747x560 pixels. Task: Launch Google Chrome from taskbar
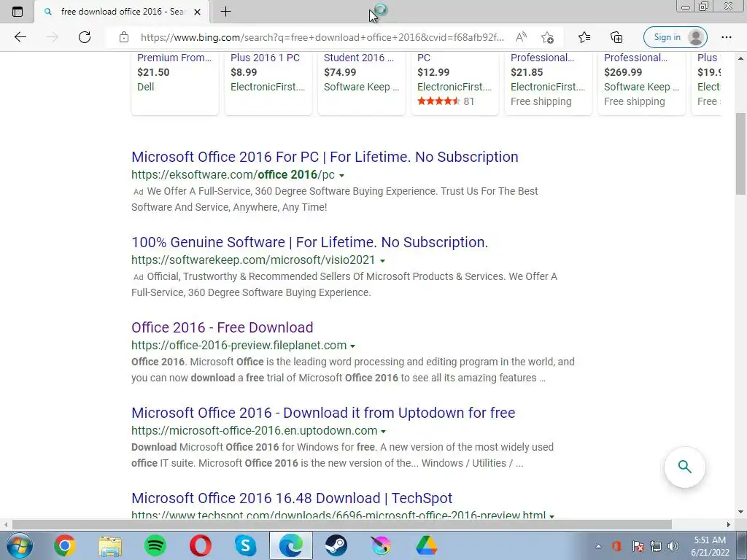(64, 545)
